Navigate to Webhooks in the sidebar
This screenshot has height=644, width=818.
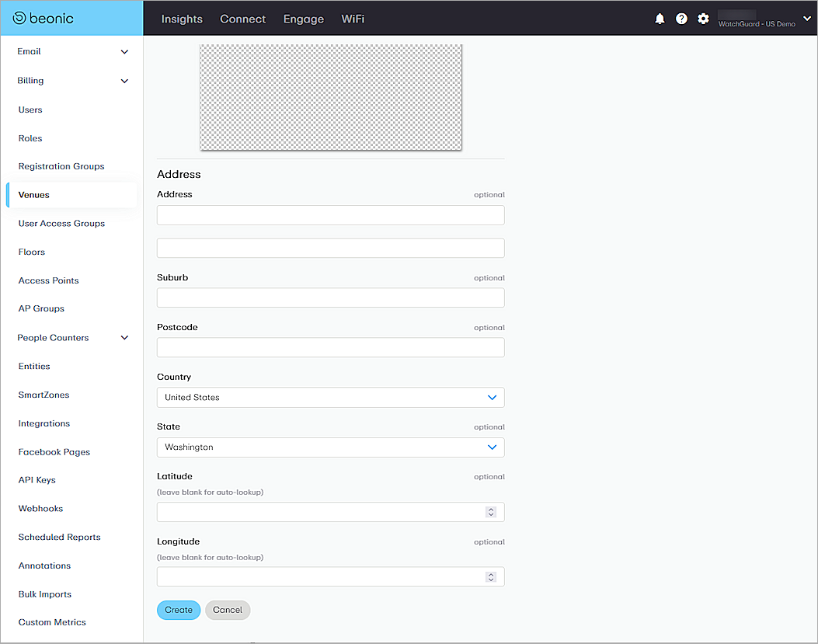[40, 508]
